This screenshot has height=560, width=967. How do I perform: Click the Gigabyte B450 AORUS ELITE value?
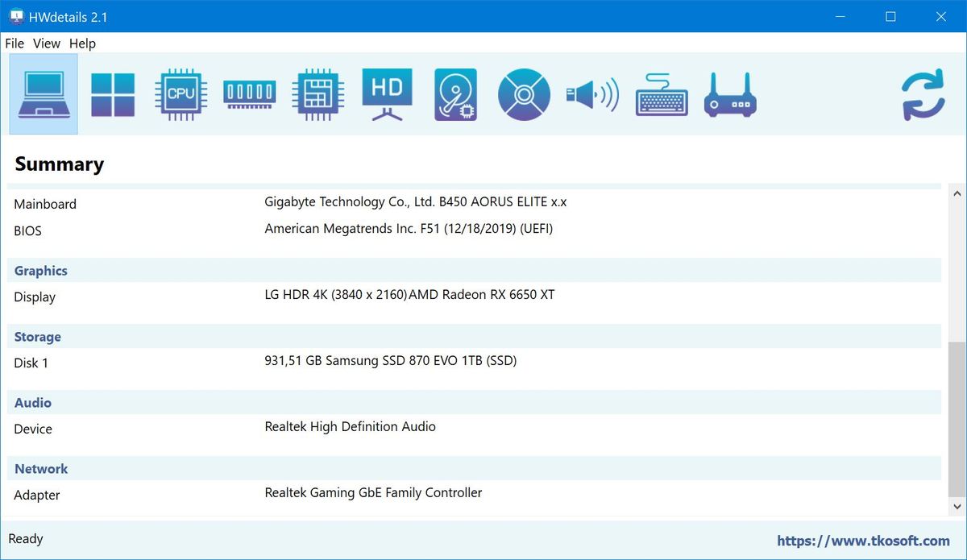[416, 202]
